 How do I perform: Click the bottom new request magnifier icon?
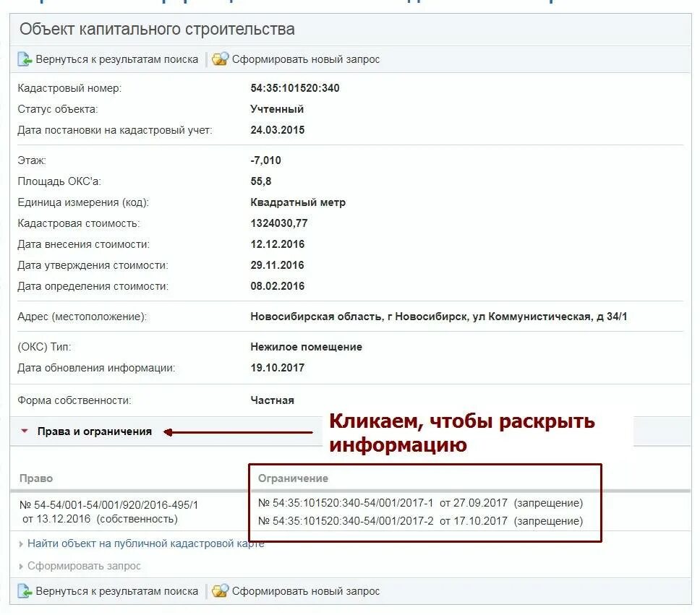(x=220, y=590)
